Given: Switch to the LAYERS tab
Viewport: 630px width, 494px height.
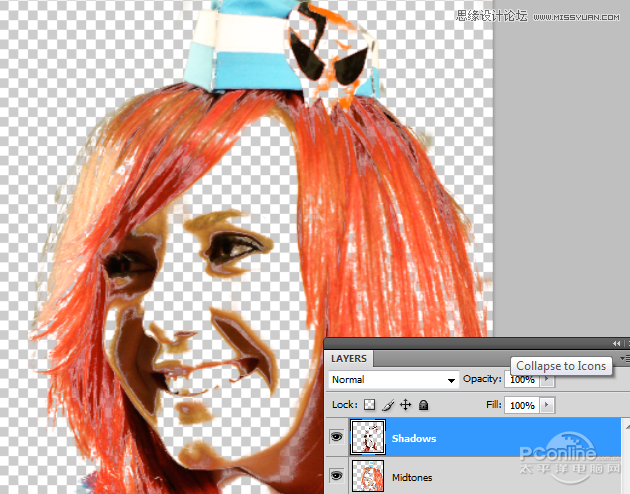Looking at the screenshot, I should [348, 359].
